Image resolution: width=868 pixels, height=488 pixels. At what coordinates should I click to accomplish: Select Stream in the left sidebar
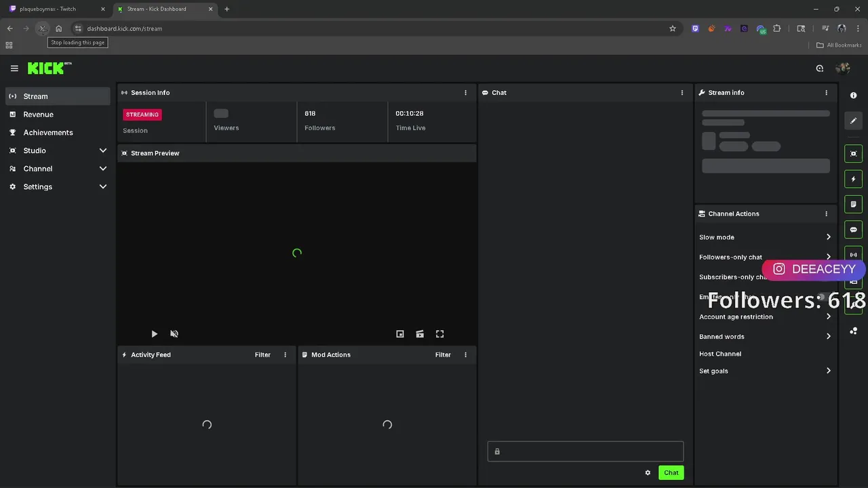tap(58, 96)
